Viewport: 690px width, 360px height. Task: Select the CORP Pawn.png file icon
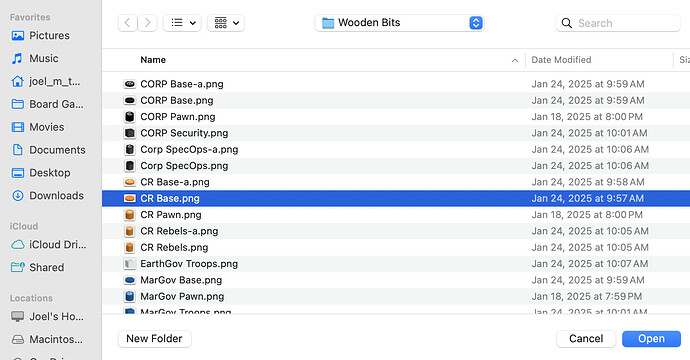[129, 117]
